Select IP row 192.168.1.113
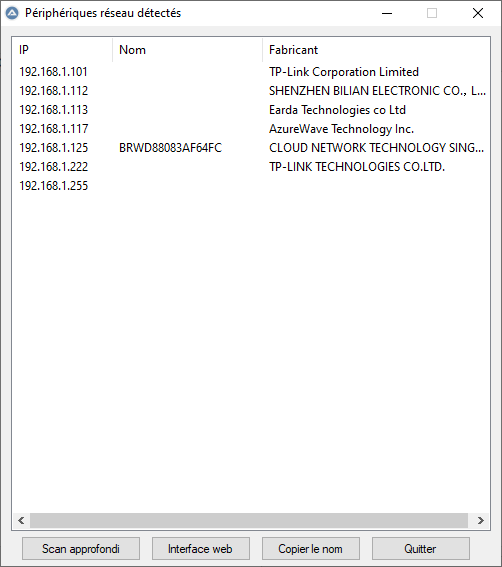502x567 pixels. click(x=54, y=110)
